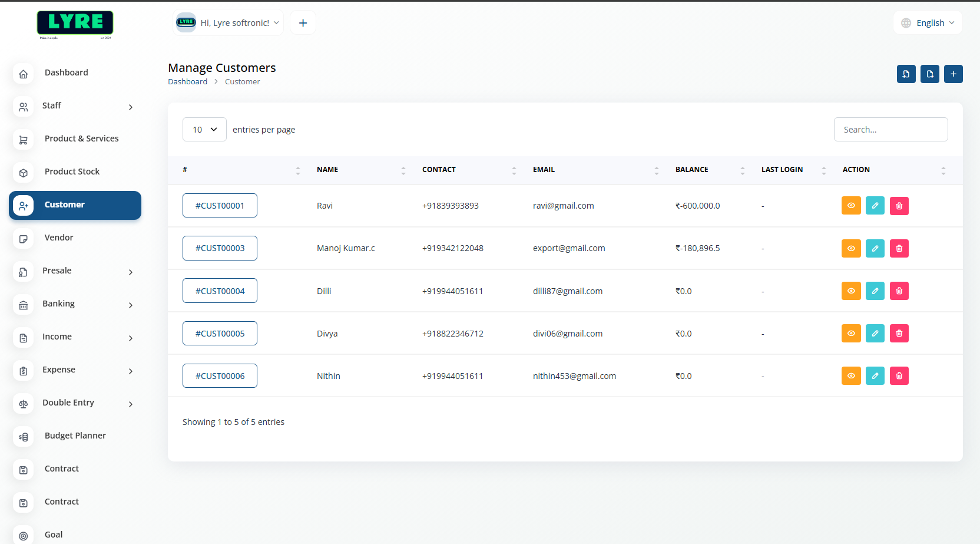The image size is (980, 544).
Task: Click the plus icon beside user greeting
Action: click(x=303, y=23)
